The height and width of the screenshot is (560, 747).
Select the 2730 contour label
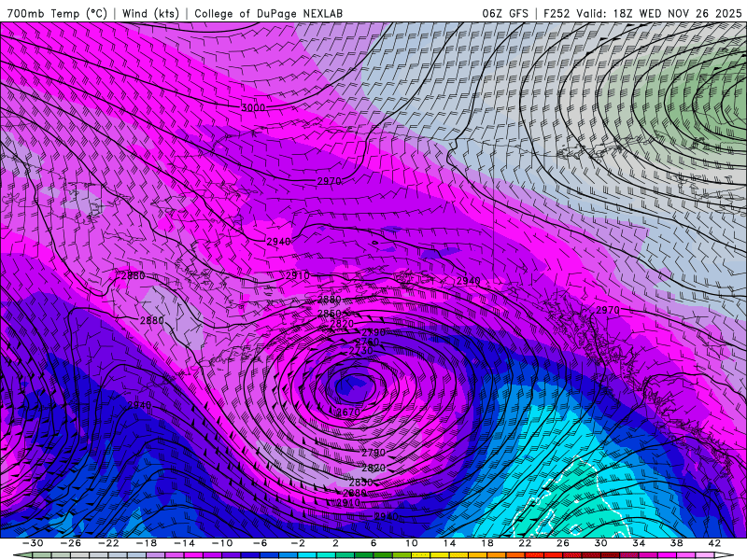pyautogui.click(x=360, y=351)
